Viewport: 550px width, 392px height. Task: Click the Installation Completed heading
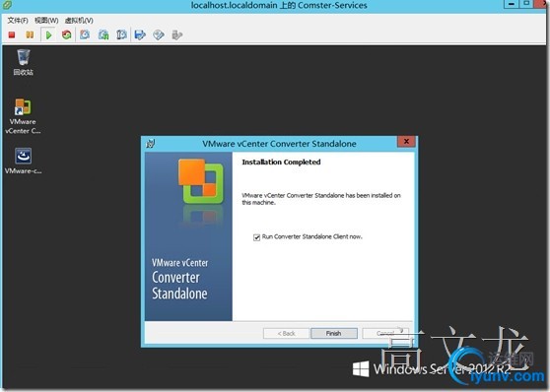(x=281, y=162)
